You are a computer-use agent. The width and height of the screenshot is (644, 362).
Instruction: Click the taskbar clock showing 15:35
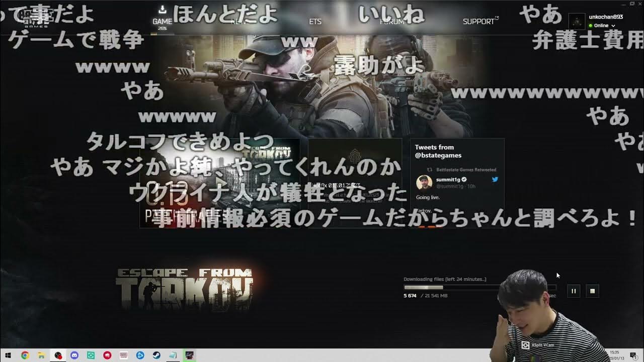[x=615, y=355]
